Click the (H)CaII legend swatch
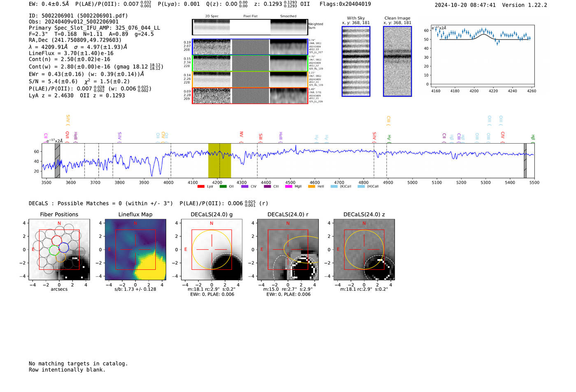The width and height of the screenshot is (576, 392). (361, 186)
